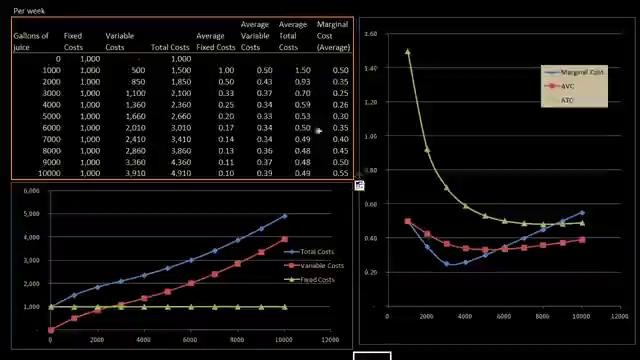Click the 10000 cell in Gallons column
The width and height of the screenshot is (640, 360).
point(49,173)
